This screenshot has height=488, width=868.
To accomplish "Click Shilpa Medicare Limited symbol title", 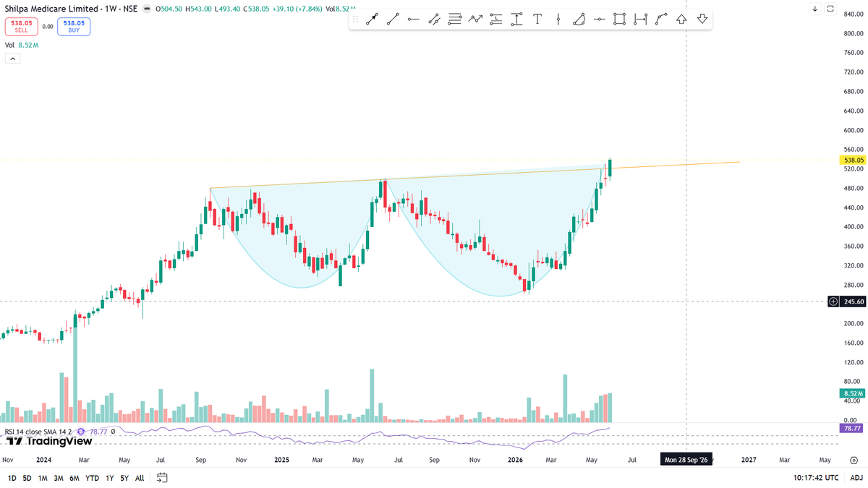I will [x=52, y=9].
